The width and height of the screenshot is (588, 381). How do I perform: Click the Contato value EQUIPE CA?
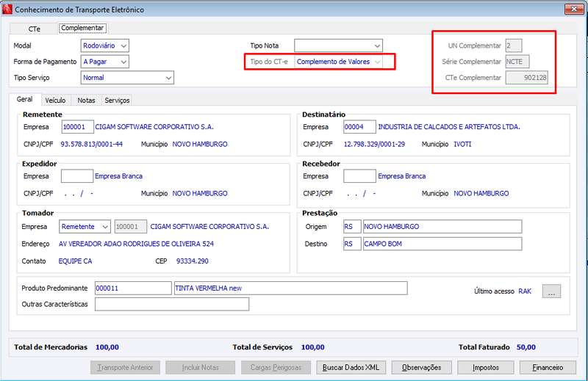[75, 261]
